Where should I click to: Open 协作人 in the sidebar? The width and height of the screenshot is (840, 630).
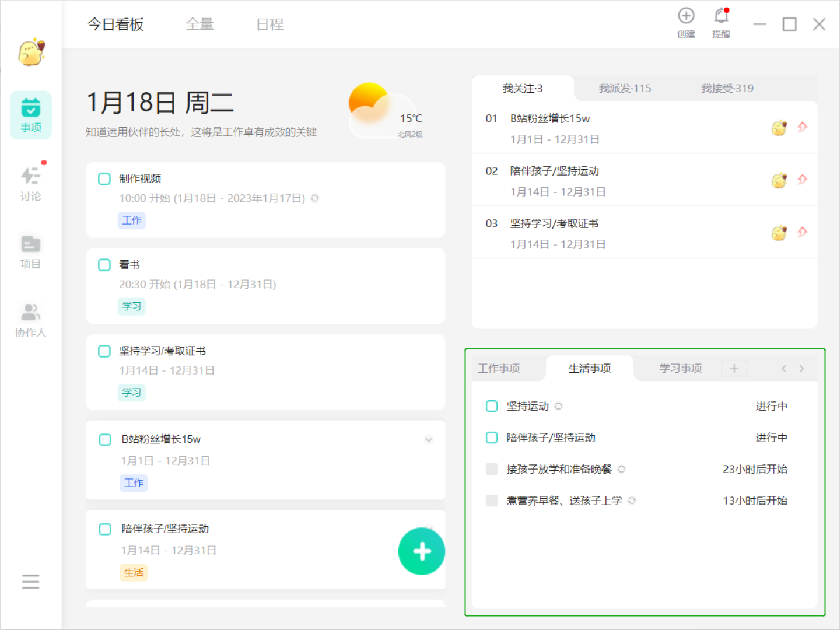tap(31, 320)
